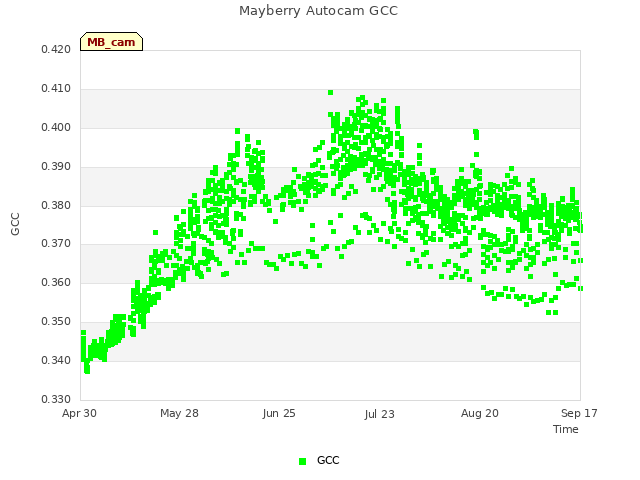
Task: Click the Sep 17 x-axis label
Action: 579,413
